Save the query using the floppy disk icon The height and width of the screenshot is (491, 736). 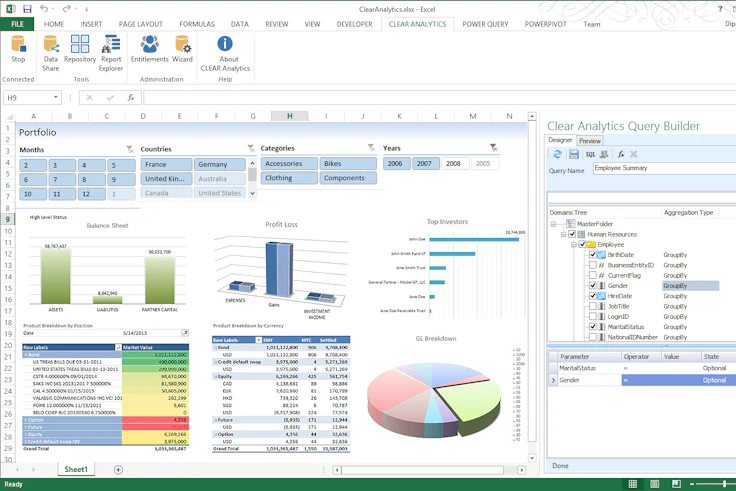click(574, 154)
